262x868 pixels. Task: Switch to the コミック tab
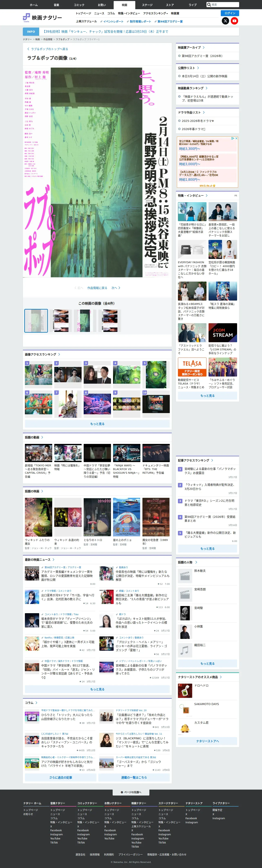pyautogui.click(x=79, y=5)
